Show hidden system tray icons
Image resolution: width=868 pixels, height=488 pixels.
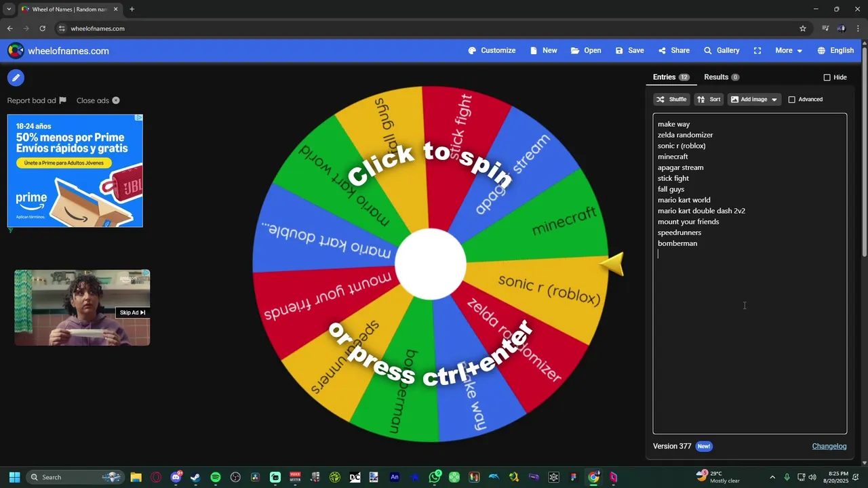[x=772, y=477]
